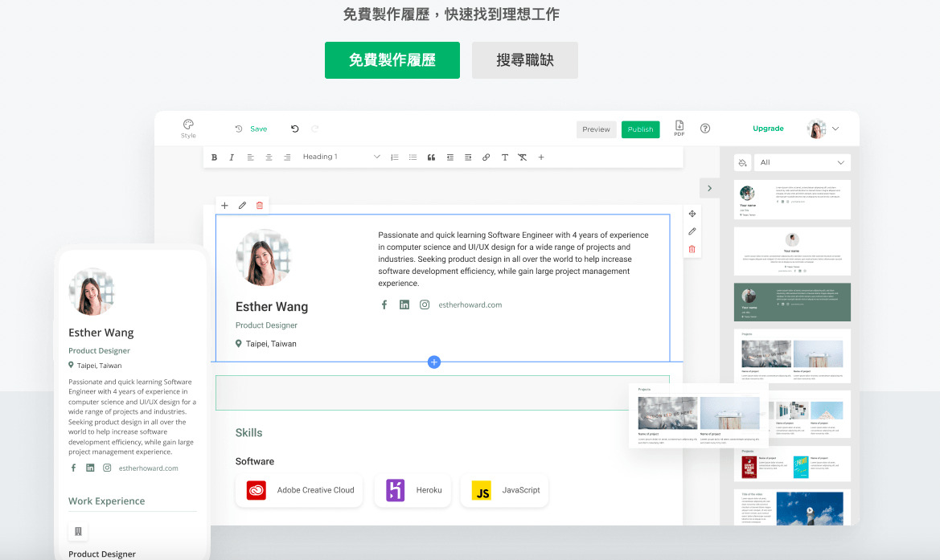Select the template thumbnail with two red and teal book covers

pos(792,464)
